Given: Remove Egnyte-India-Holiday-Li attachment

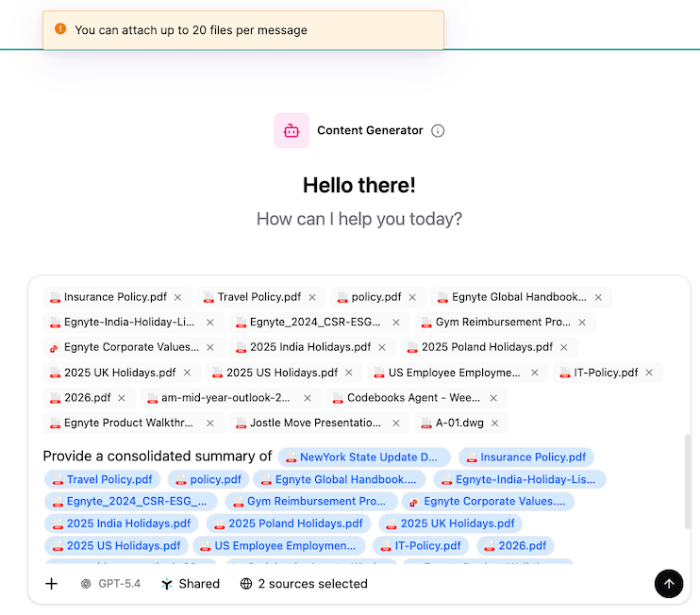Looking at the screenshot, I should (209, 323).
